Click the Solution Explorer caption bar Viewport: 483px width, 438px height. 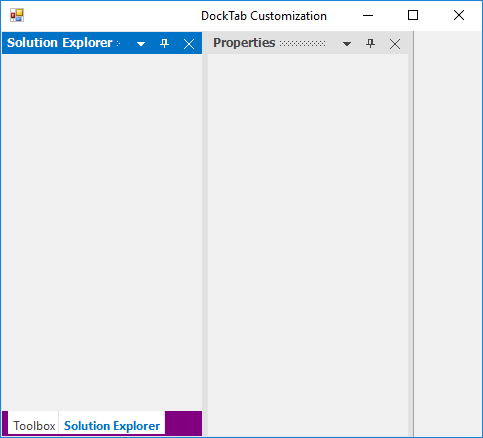pyautogui.click(x=102, y=43)
